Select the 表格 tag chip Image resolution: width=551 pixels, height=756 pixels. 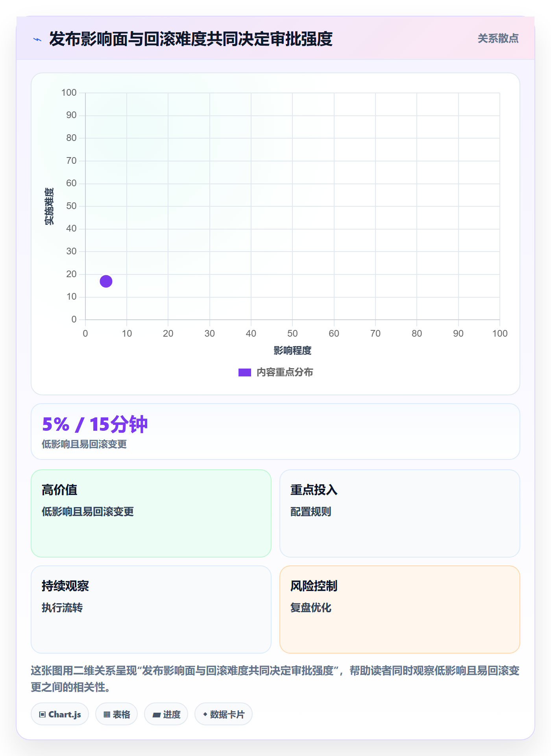coord(116,714)
